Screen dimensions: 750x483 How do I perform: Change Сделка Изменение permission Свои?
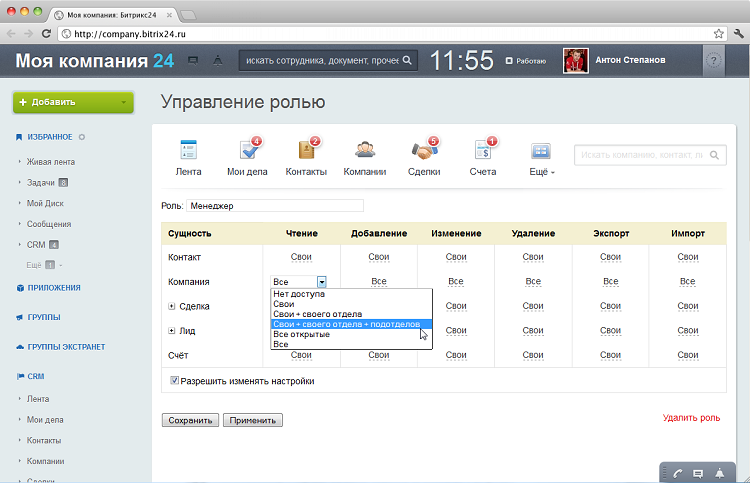[x=456, y=306]
